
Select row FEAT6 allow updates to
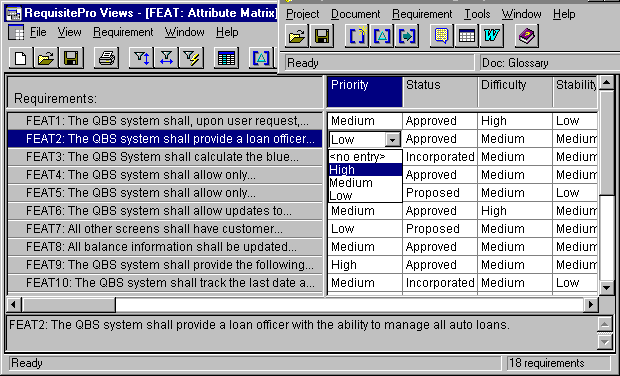tap(165, 211)
